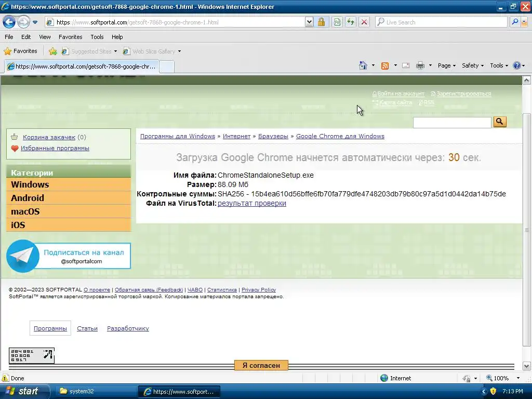532x399 pixels.
Task: Open Статьи footer tab link
Action: tap(87, 328)
